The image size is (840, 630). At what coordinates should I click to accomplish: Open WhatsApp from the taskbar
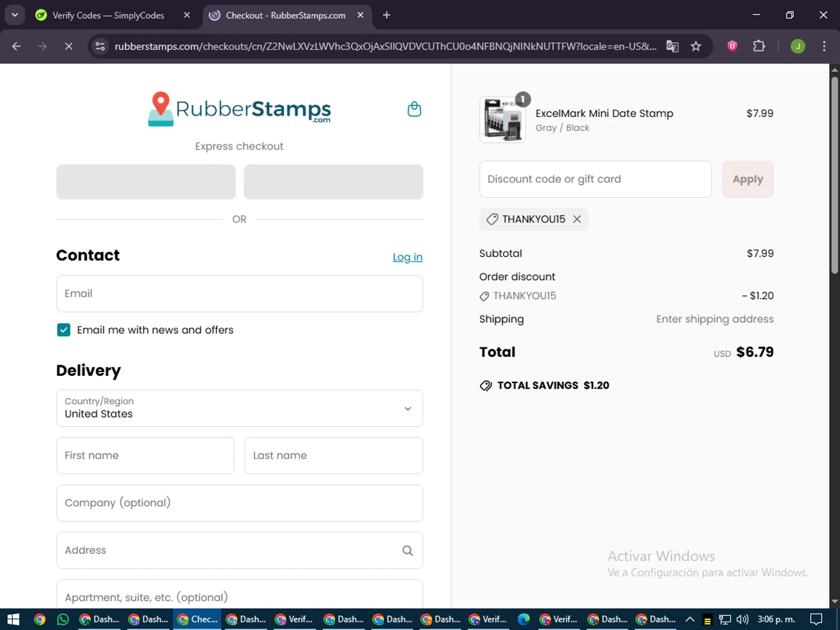[63, 619]
